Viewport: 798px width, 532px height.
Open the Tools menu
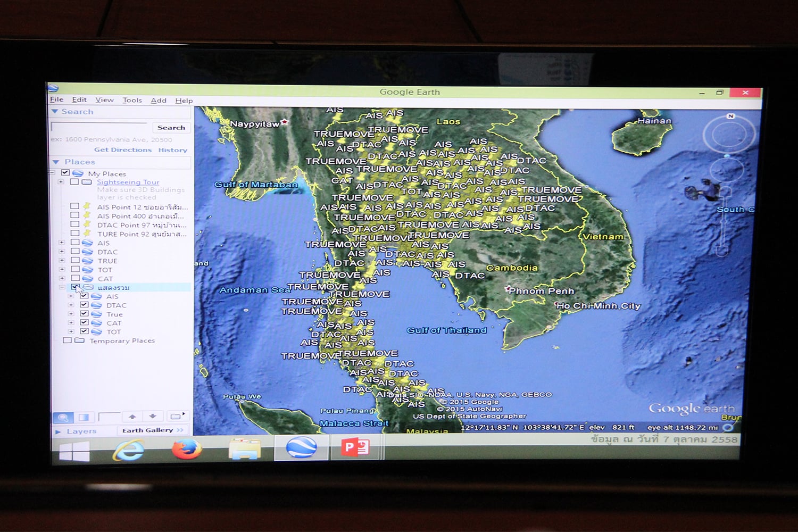coord(132,100)
